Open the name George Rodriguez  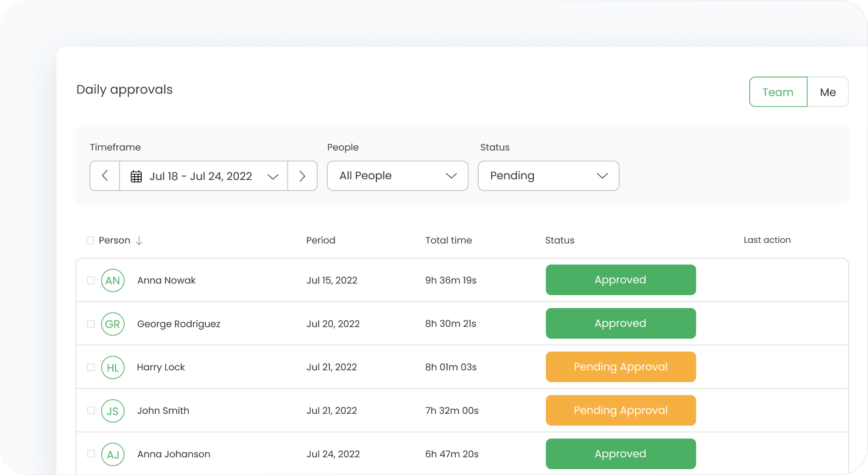pos(179,324)
